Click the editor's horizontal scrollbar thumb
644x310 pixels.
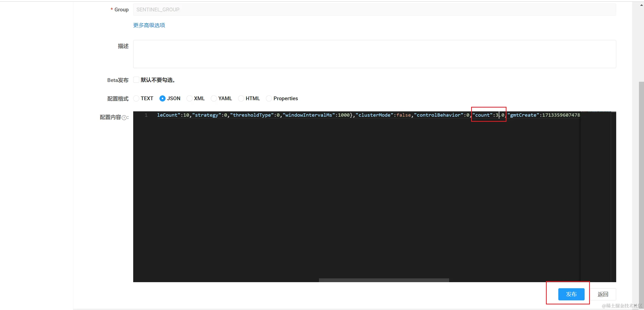tap(384, 280)
